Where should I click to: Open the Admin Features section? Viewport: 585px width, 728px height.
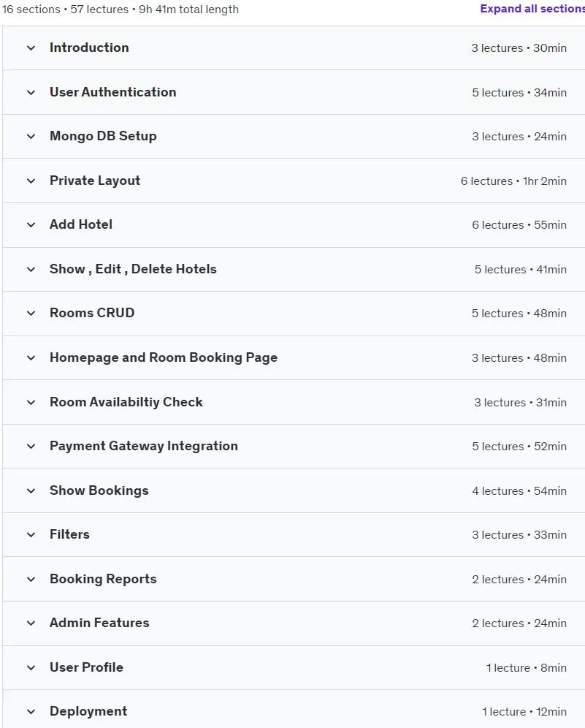99,623
